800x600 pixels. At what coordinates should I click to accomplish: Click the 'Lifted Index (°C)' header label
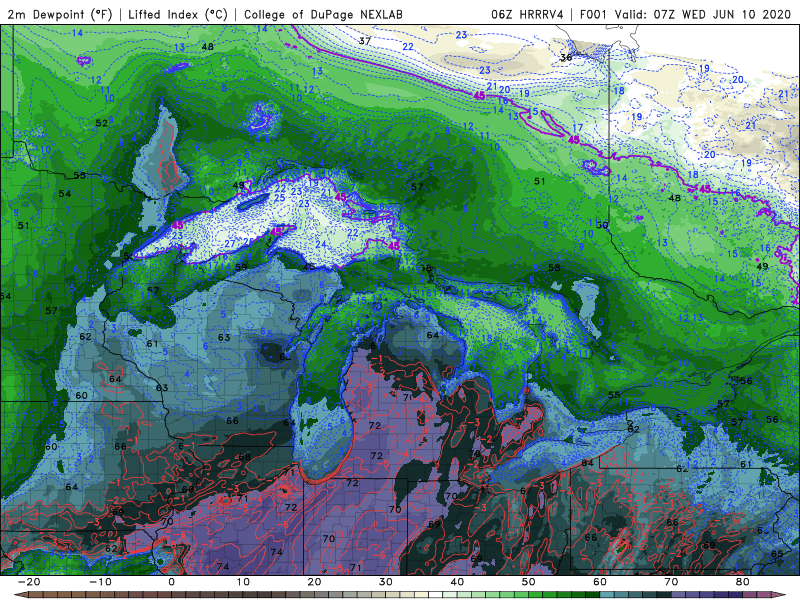click(x=178, y=14)
